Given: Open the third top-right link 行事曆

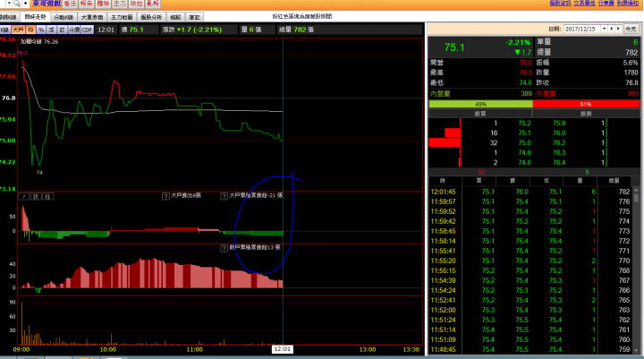Looking at the screenshot, I should pyautogui.click(x=606, y=3).
